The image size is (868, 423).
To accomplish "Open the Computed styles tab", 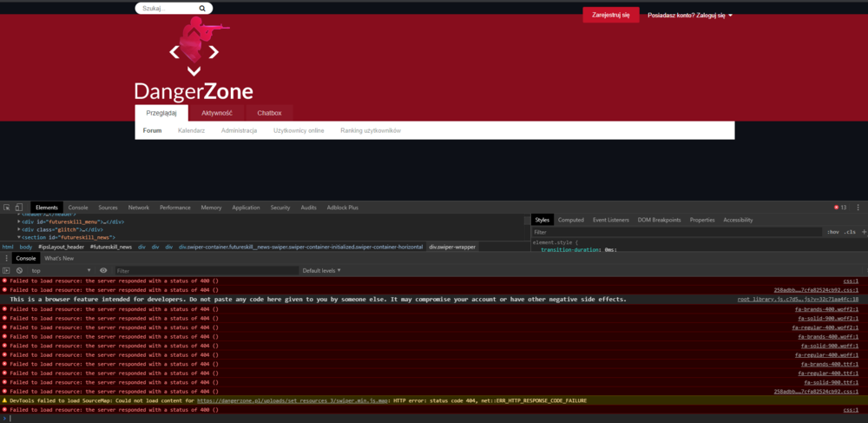I will point(570,220).
